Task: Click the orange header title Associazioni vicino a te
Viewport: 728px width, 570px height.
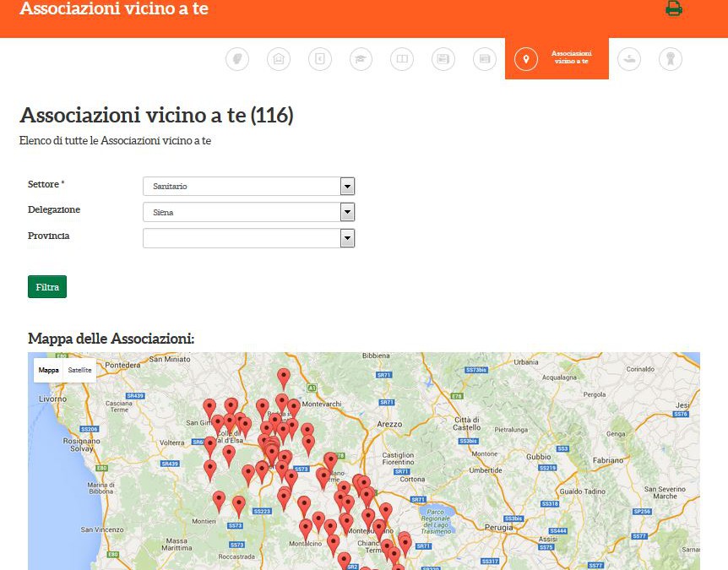Action: pos(114,8)
